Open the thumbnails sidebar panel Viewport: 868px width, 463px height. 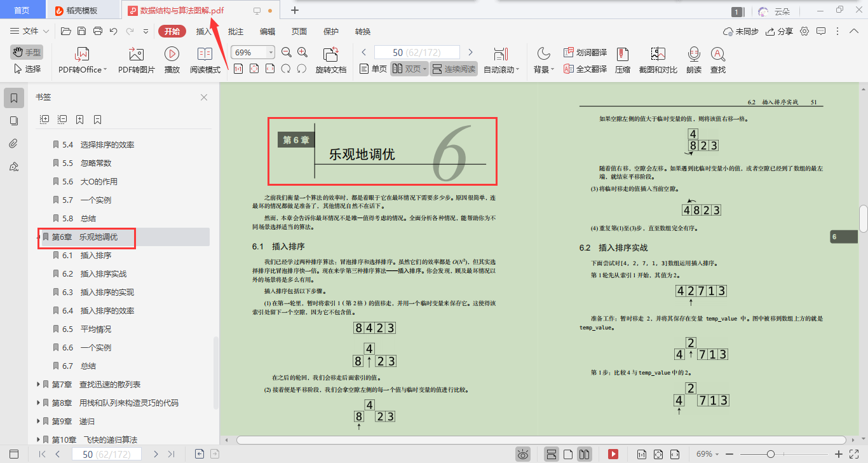14,121
